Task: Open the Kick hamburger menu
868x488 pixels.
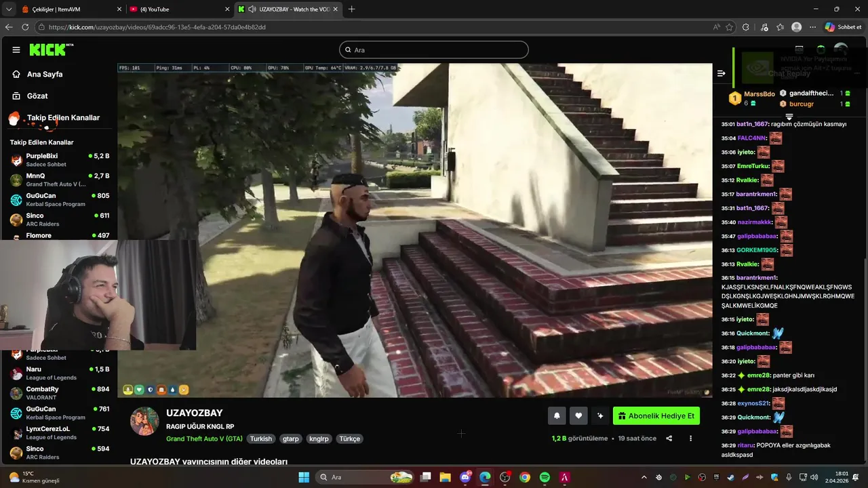Action: pyautogui.click(x=16, y=49)
